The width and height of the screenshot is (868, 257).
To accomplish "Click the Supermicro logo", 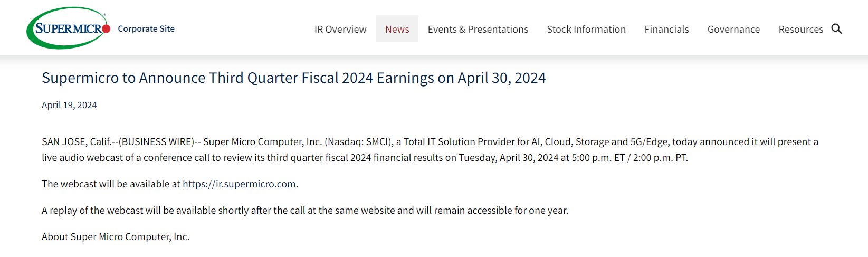I will [69, 28].
